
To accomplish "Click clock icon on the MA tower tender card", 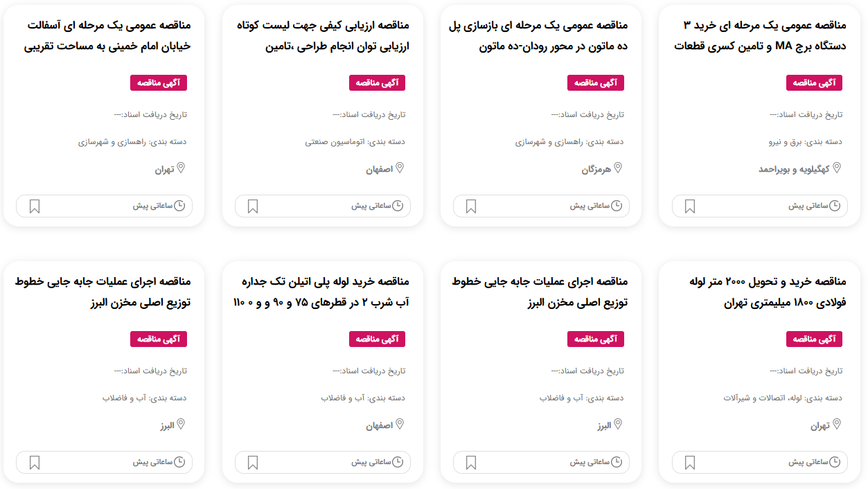I will (x=835, y=206).
